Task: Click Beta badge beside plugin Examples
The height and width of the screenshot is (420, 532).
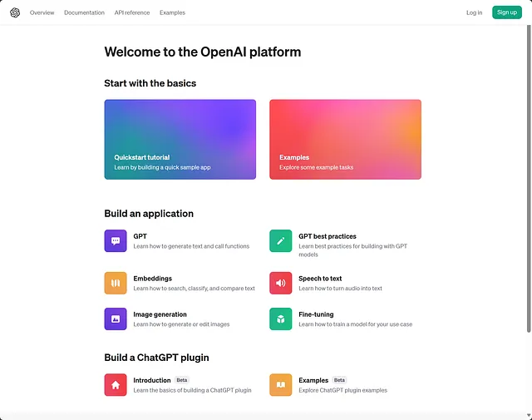Action: pyautogui.click(x=339, y=380)
